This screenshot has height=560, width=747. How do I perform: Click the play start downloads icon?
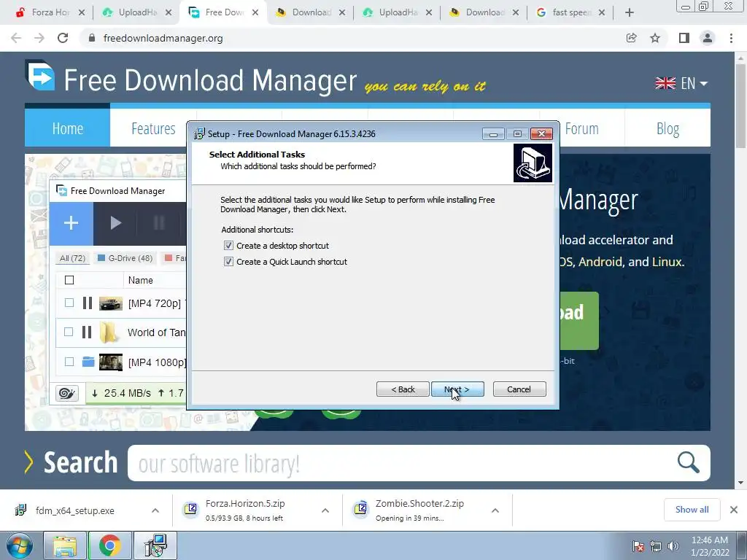click(x=115, y=223)
